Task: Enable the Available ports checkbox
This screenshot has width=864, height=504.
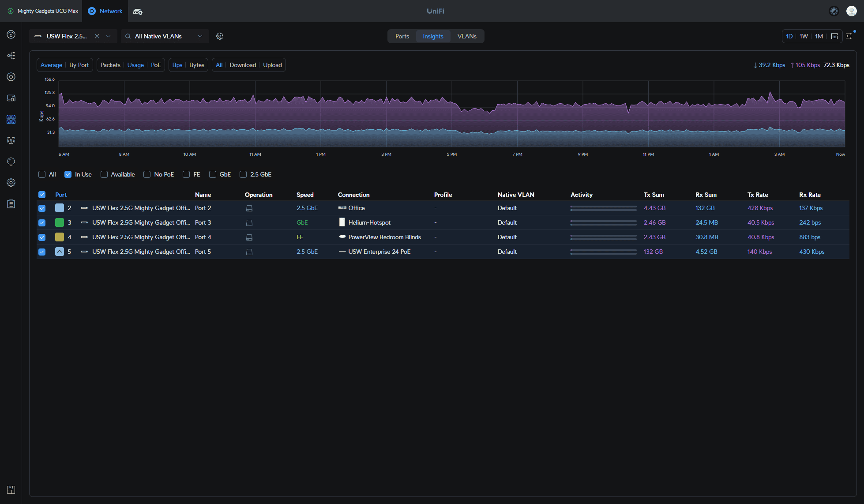Action: tap(104, 174)
